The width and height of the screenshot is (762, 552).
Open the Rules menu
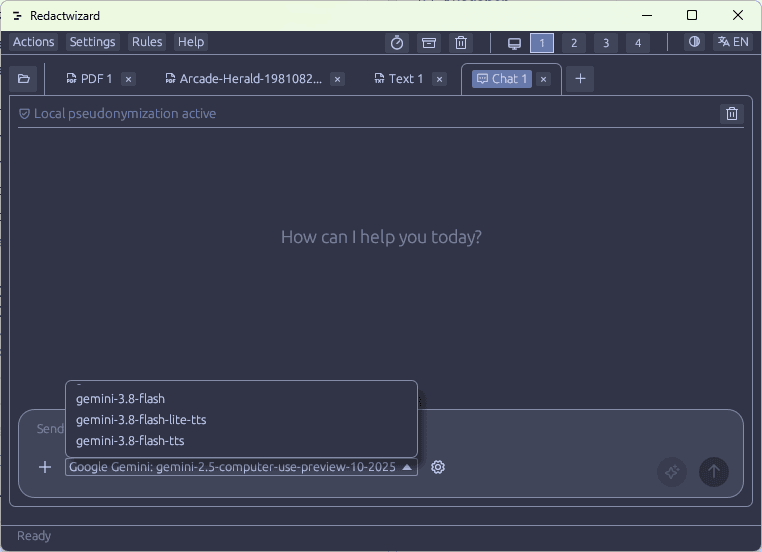point(147,42)
